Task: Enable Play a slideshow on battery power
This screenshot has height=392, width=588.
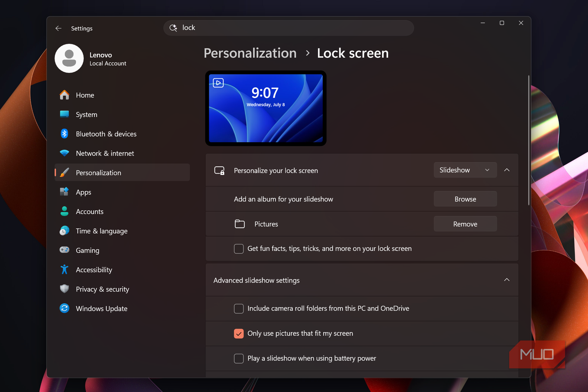Action: [239, 359]
